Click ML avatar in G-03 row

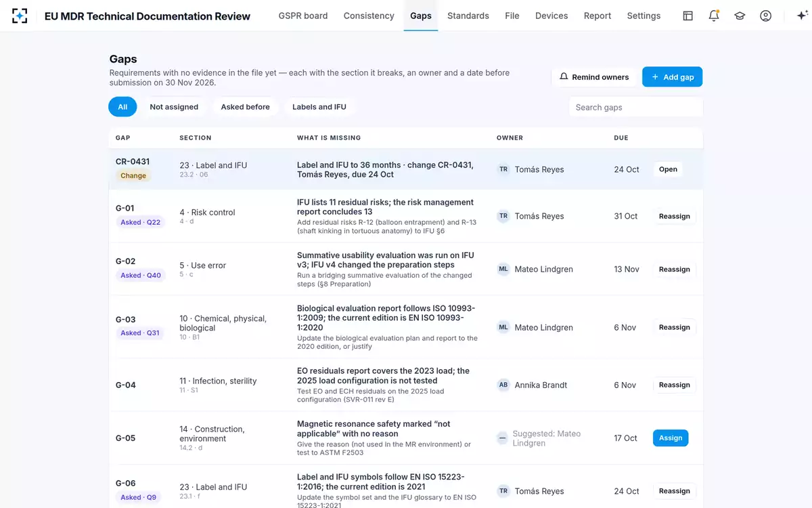(x=503, y=327)
